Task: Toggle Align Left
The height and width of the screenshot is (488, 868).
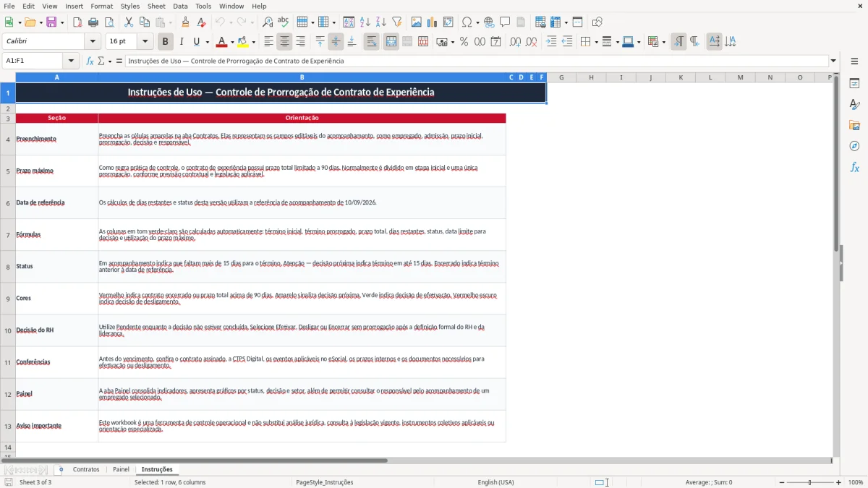Action: 268,42
